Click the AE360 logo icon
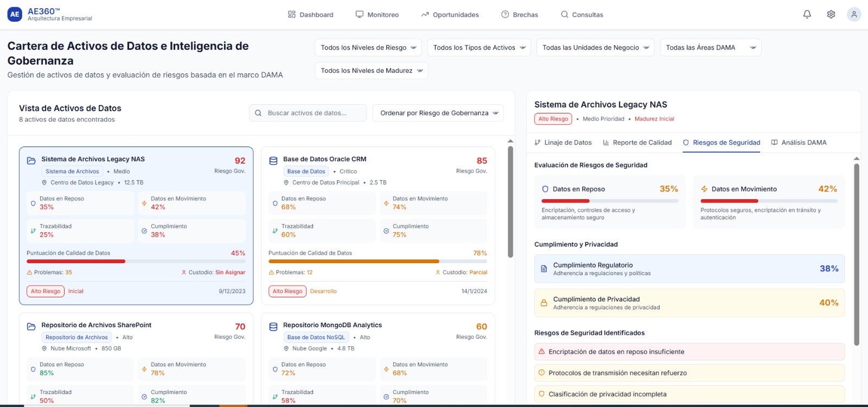 (15, 15)
